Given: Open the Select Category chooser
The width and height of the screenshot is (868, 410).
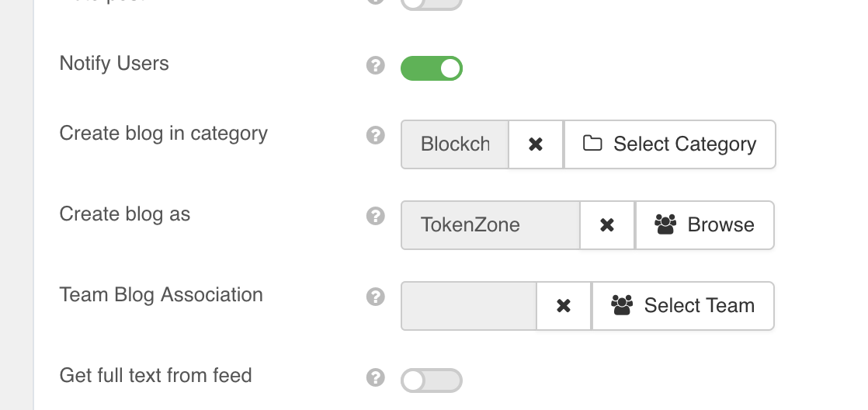Looking at the screenshot, I should [669, 144].
